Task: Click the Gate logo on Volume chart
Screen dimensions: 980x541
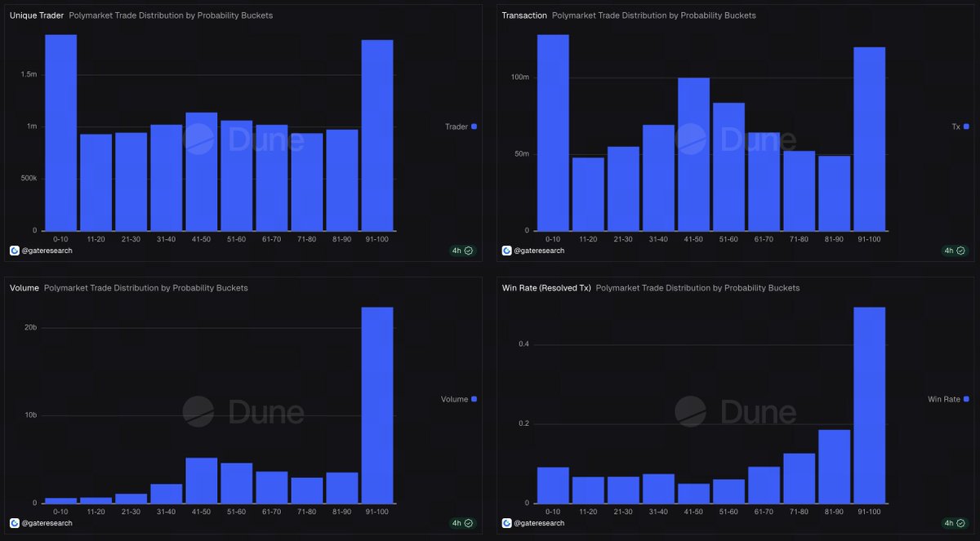Action: click(x=13, y=523)
